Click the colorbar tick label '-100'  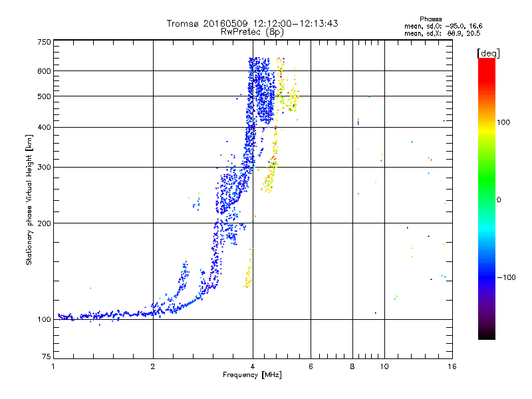pos(507,277)
